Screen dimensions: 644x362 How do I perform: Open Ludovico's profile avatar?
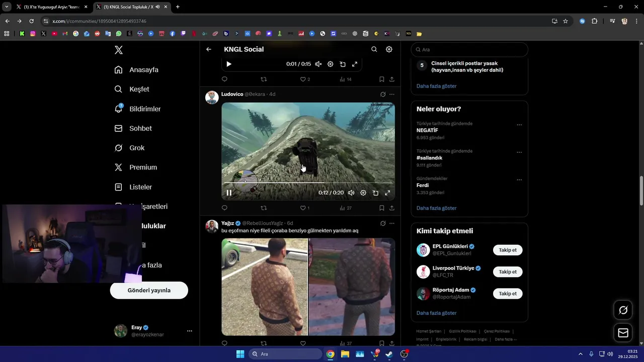pos(212,98)
